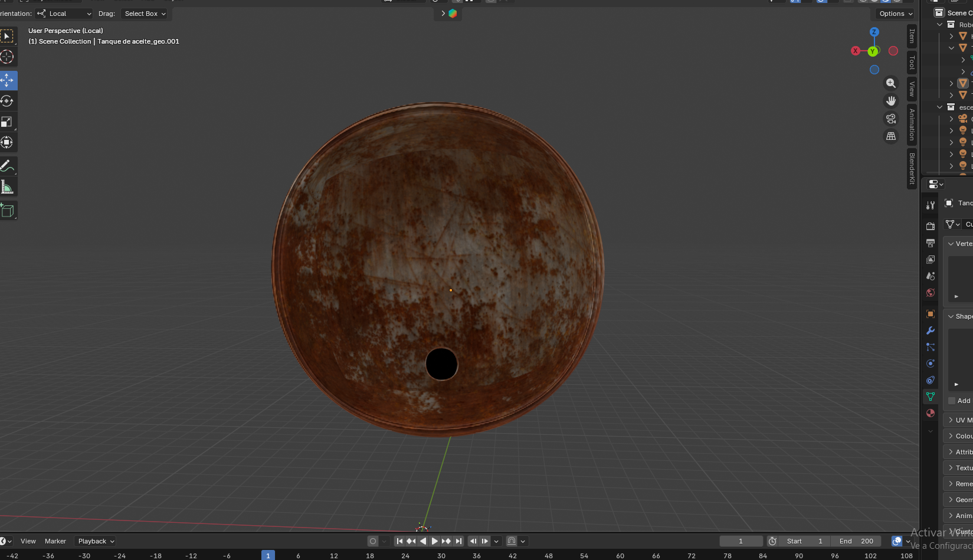Screen dimensions: 973x560
Task: Toggle use preview range clock button
Action: [x=772, y=541]
